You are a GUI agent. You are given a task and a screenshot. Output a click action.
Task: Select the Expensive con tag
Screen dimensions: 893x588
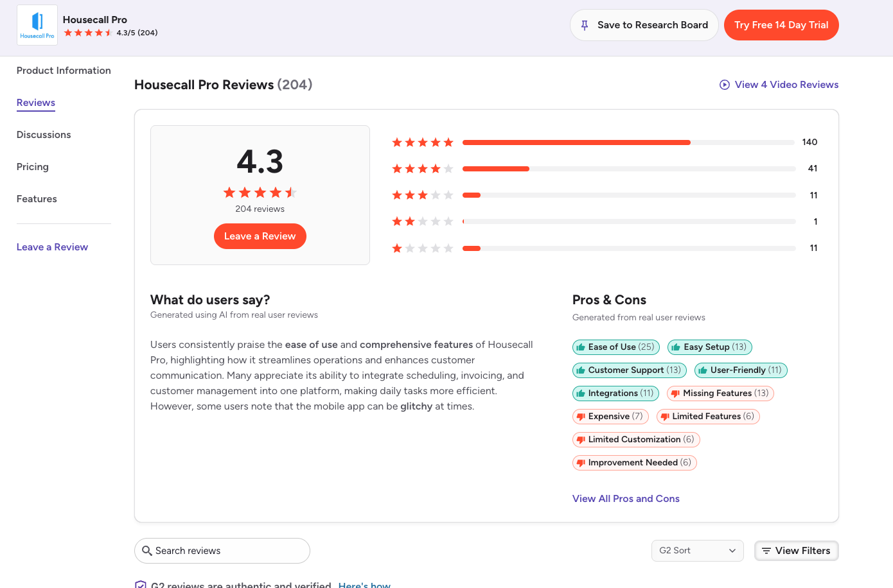(x=610, y=417)
